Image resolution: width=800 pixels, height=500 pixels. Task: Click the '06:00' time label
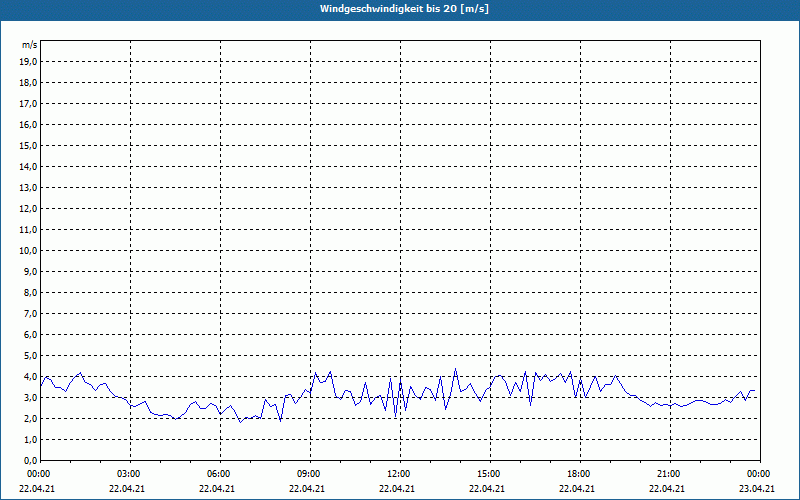point(219,474)
